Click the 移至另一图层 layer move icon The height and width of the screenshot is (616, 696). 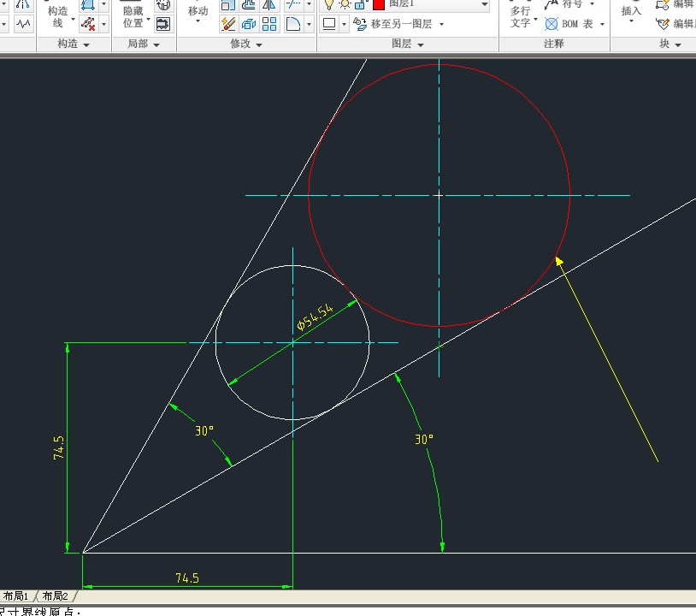coord(360,24)
